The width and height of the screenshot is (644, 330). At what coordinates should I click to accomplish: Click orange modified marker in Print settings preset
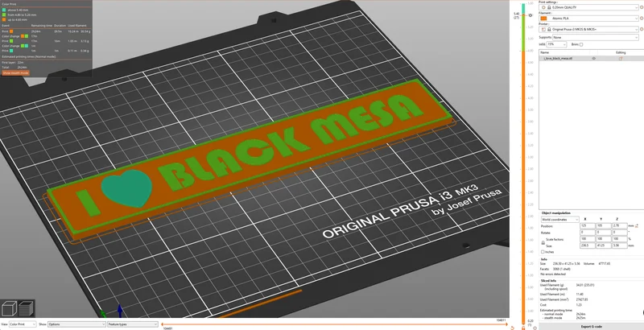tap(544, 7)
